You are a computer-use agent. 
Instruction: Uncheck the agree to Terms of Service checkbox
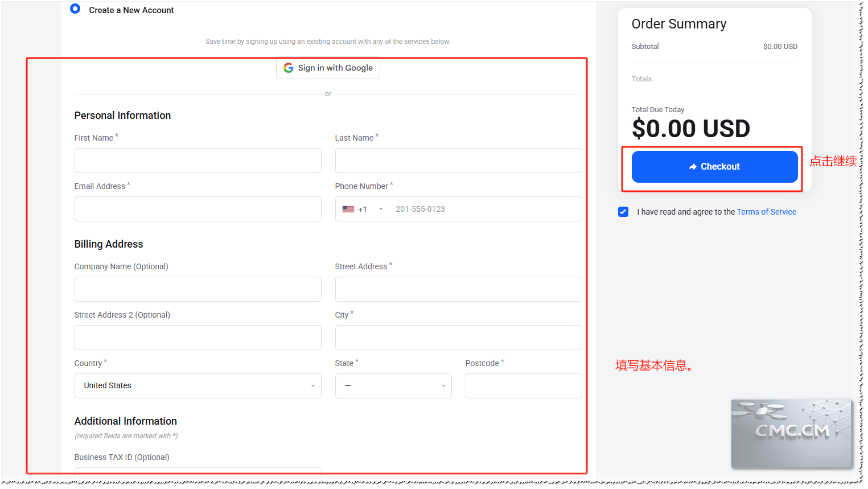tap(623, 212)
